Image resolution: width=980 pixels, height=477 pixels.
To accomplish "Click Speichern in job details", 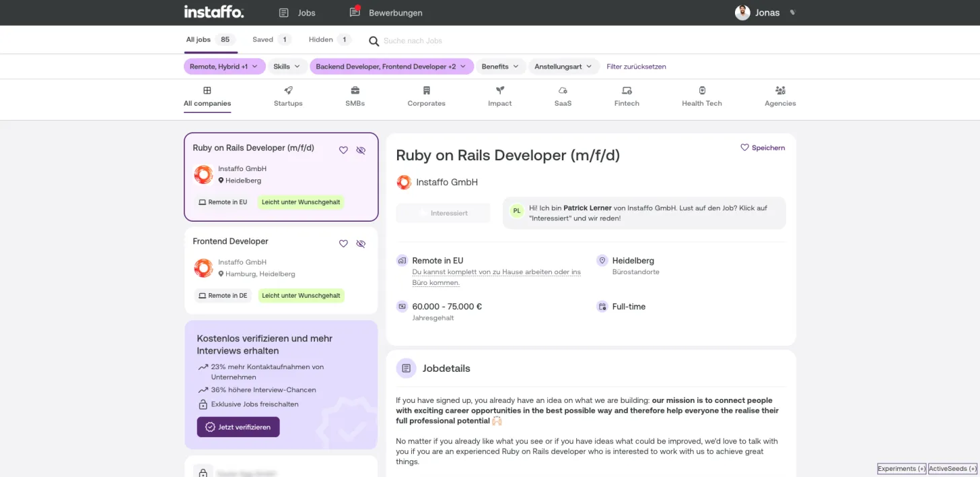I will (x=763, y=148).
